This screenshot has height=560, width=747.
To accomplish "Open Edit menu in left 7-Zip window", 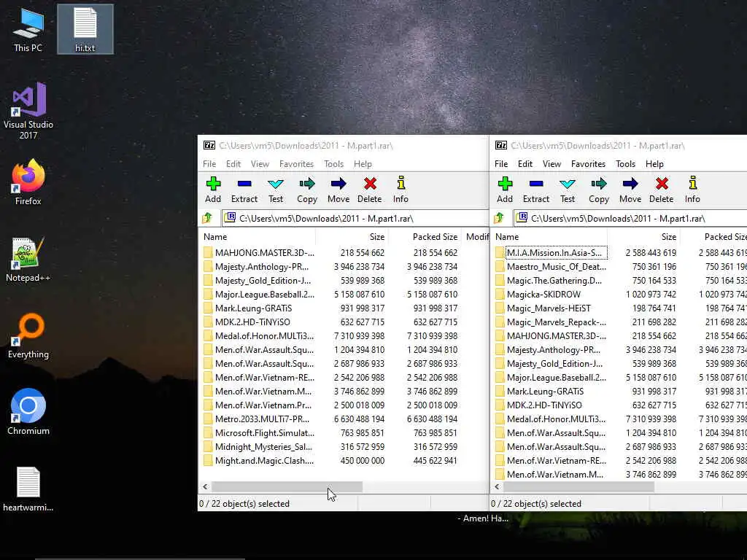I will point(233,164).
